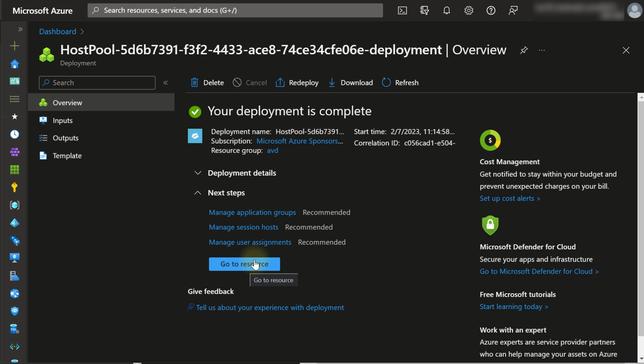Viewport: 644px width, 364px height.
Task: Pin the deployment blade to dashboard
Action: point(524,50)
